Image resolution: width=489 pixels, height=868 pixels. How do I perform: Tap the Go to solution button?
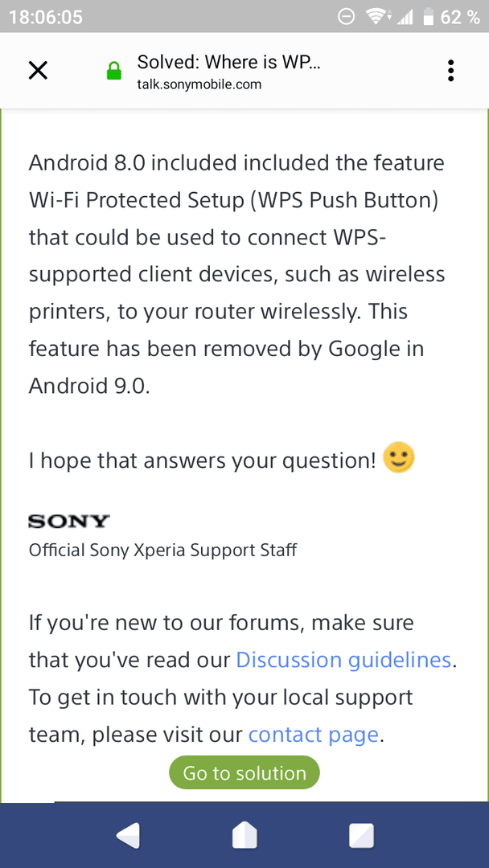[x=244, y=773]
